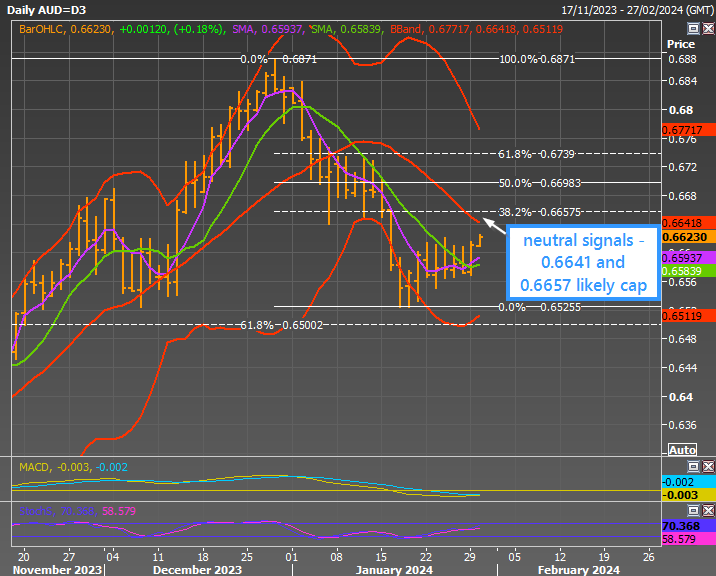Close the StochS indicator pane
The image size is (716, 576).
(x=708, y=510)
